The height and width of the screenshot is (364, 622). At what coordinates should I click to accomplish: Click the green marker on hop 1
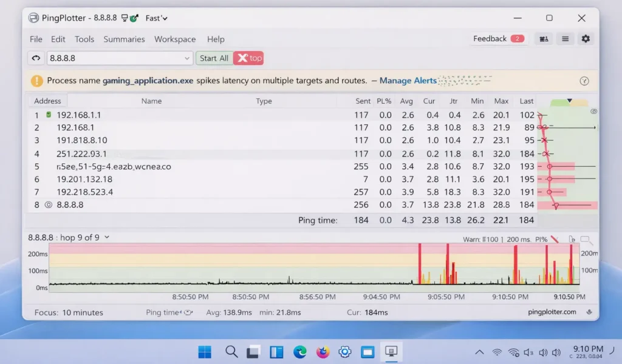pyautogui.click(x=49, y=115)
